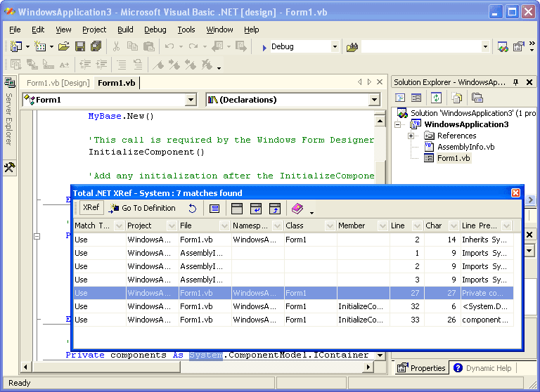
Task: Open the Toolbox hammer-and-wrench sidebar icon
Action: [9, 168]
